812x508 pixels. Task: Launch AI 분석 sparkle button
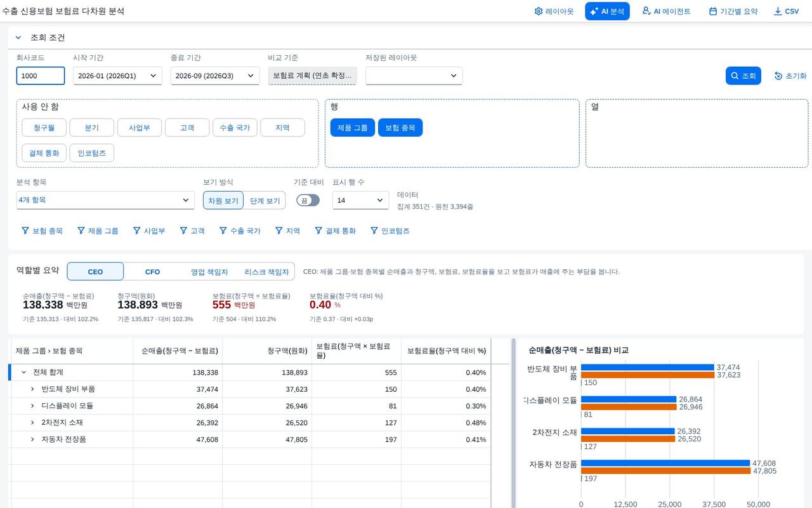point(607,11)
